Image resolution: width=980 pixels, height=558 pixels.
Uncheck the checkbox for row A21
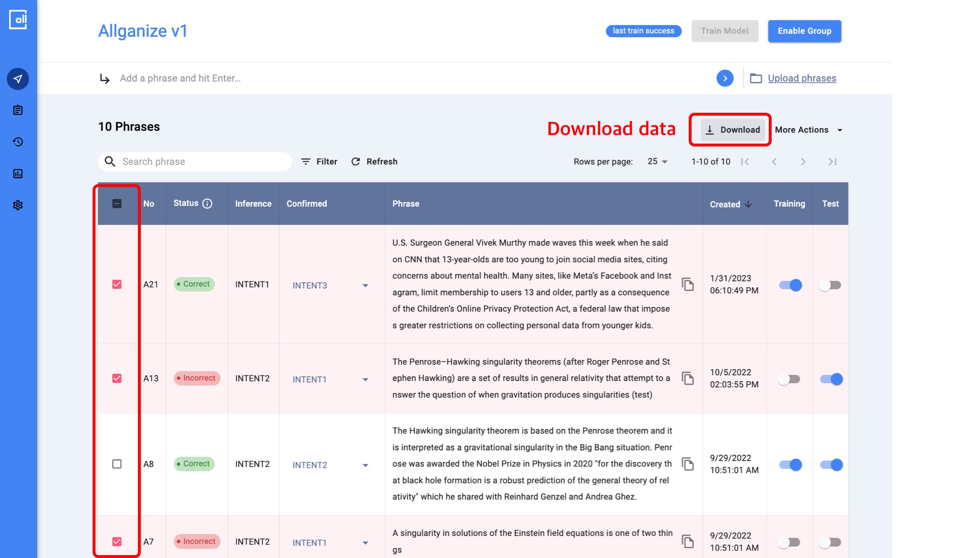click(117, 284)
